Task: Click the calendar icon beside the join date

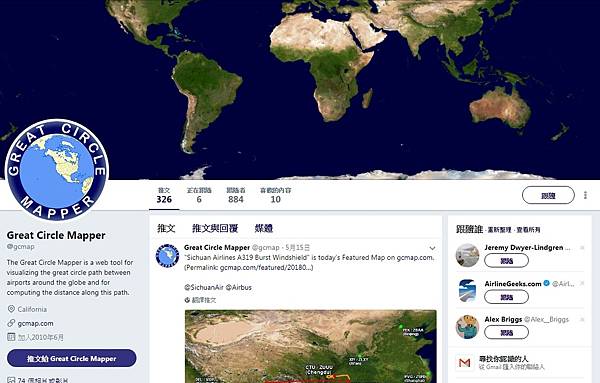Action: (11, 337)
